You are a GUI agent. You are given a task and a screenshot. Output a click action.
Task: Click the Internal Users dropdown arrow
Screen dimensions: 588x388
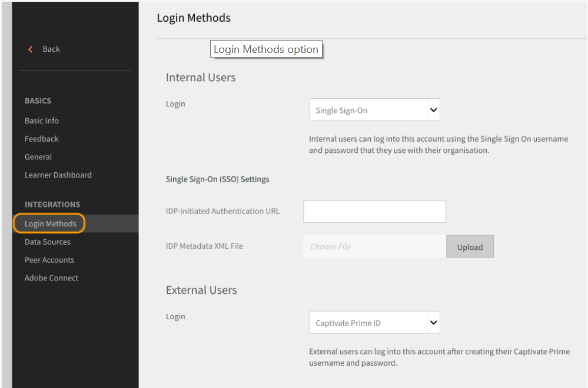[433, 110]
